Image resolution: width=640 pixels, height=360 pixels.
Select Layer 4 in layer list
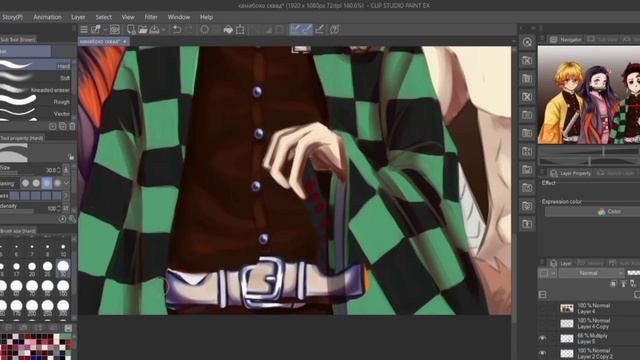pos(593,308)
